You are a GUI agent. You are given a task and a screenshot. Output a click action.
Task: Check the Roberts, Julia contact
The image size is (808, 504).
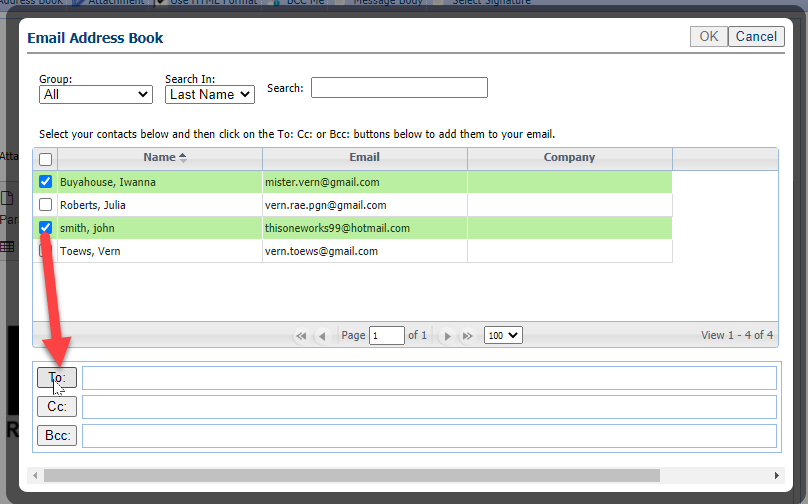[45, 205]
